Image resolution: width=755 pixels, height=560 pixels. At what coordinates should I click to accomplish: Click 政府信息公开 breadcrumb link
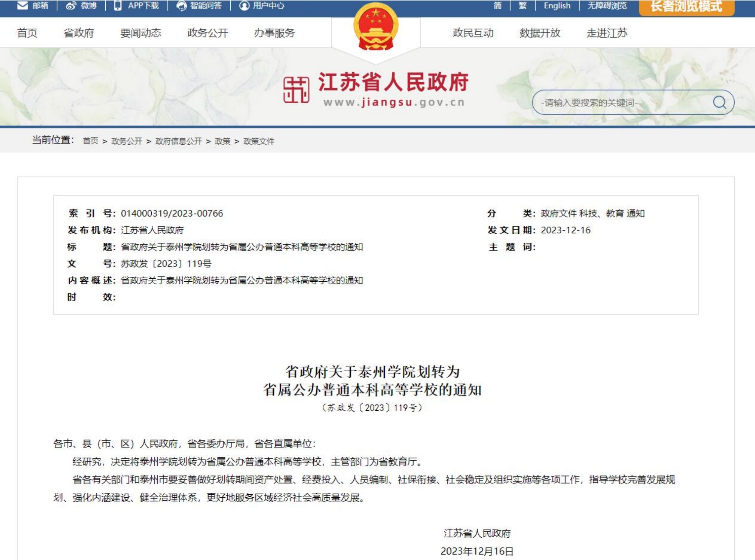179,141
